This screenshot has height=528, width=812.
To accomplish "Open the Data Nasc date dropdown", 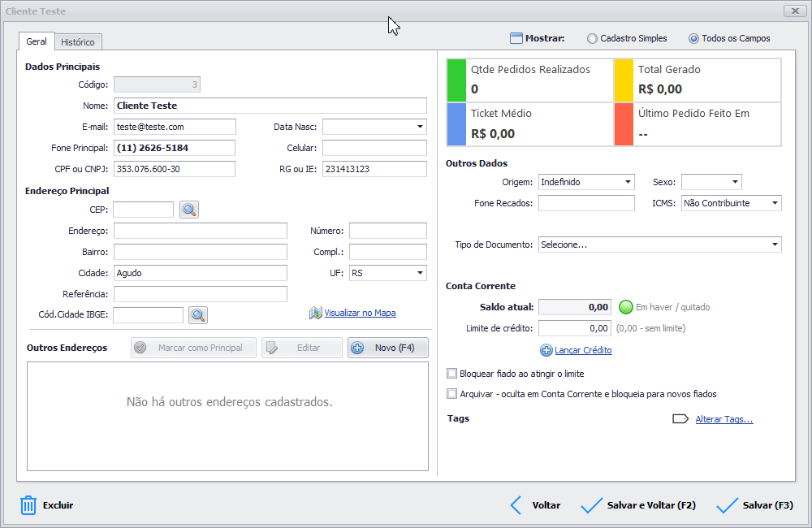I will 420,127.
